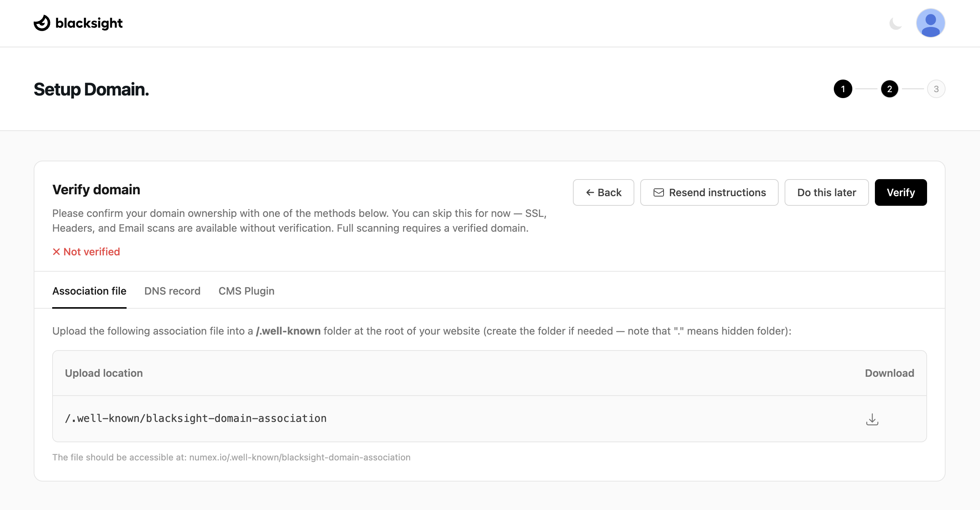Viewport: 980px width, 510px height.
Task: Select step 2 indicator circle
Action: (890, 88)
